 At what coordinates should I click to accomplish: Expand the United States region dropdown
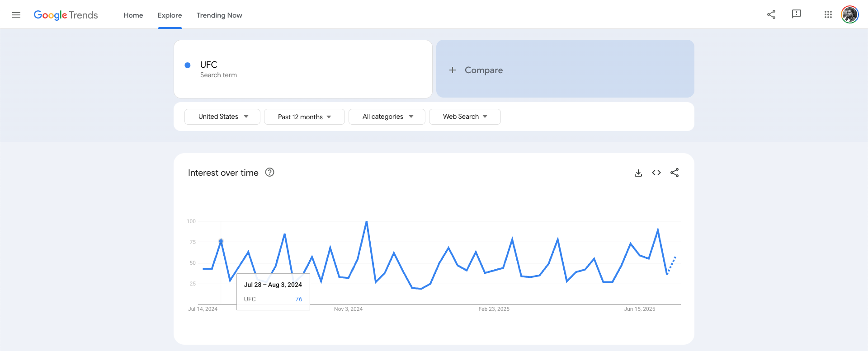222,117
